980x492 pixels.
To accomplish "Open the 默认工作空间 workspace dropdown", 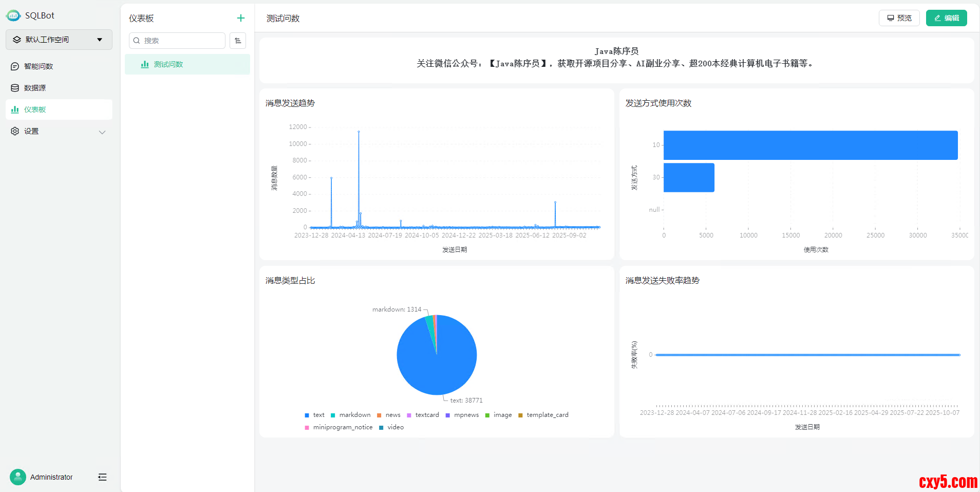I will click(59, 40).
